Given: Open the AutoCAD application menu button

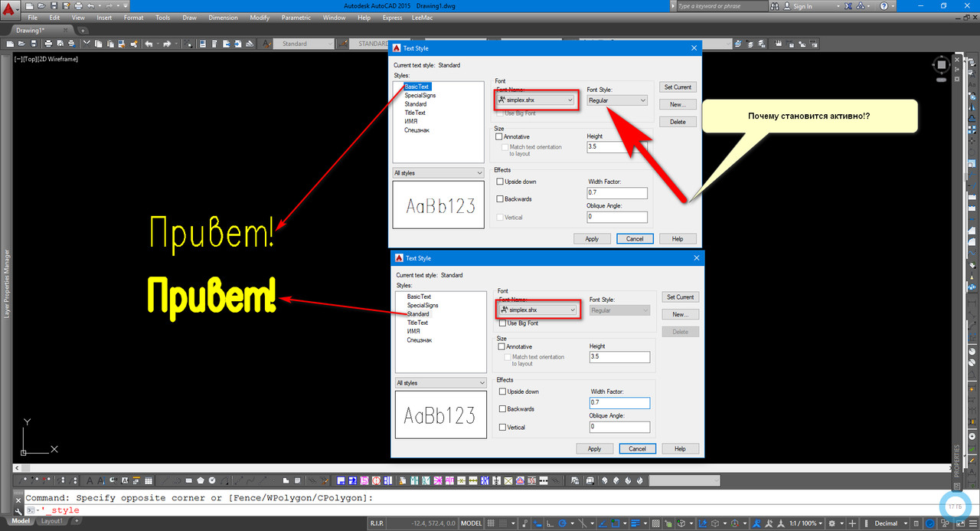Looking at the screenshot, I should [x=11, y=9].
